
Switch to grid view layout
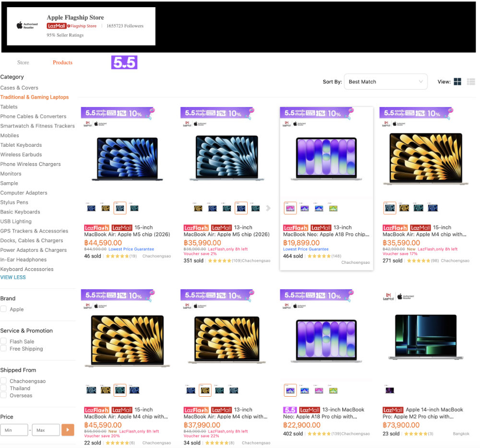click(x=457, y=82)
